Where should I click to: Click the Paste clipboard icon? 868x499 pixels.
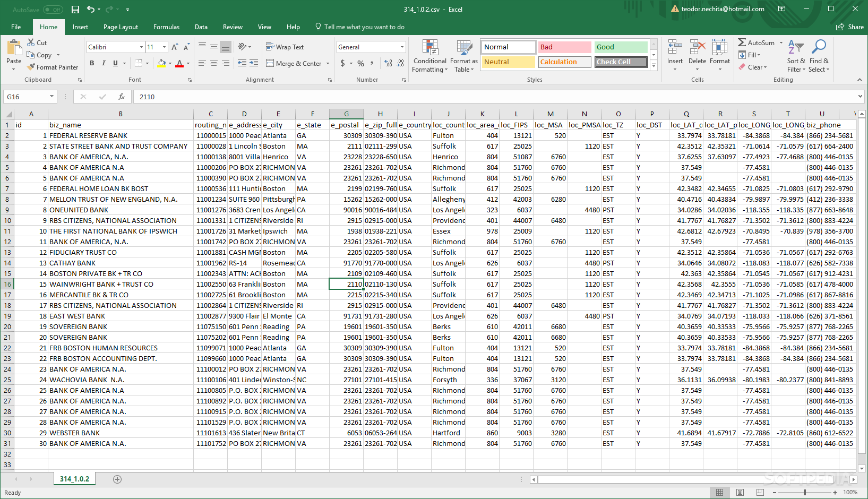pyautogui.click(x=14, y=48)
